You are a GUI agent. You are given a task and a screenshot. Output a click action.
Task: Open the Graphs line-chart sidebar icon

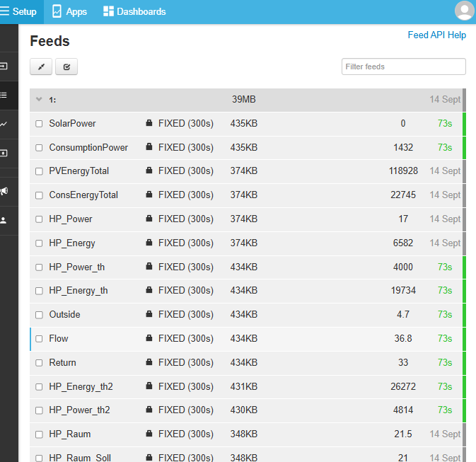[x=4, y=124]
